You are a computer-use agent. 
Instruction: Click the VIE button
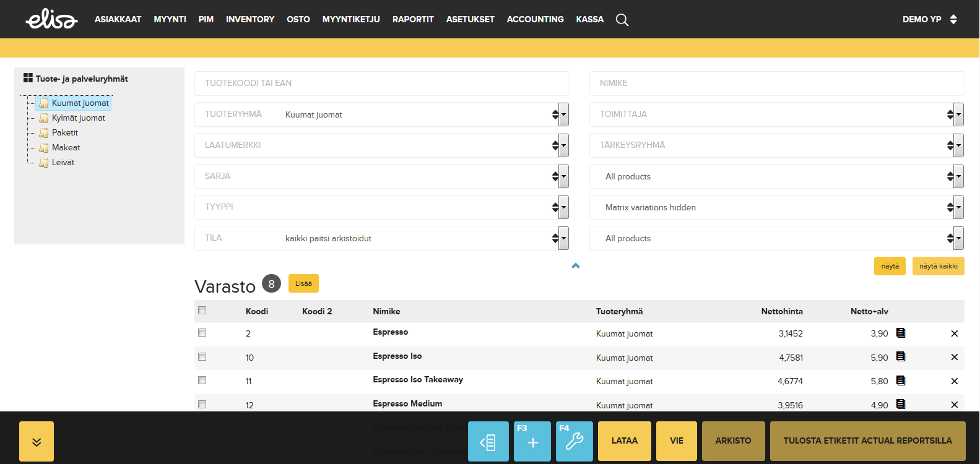point(677,441)
